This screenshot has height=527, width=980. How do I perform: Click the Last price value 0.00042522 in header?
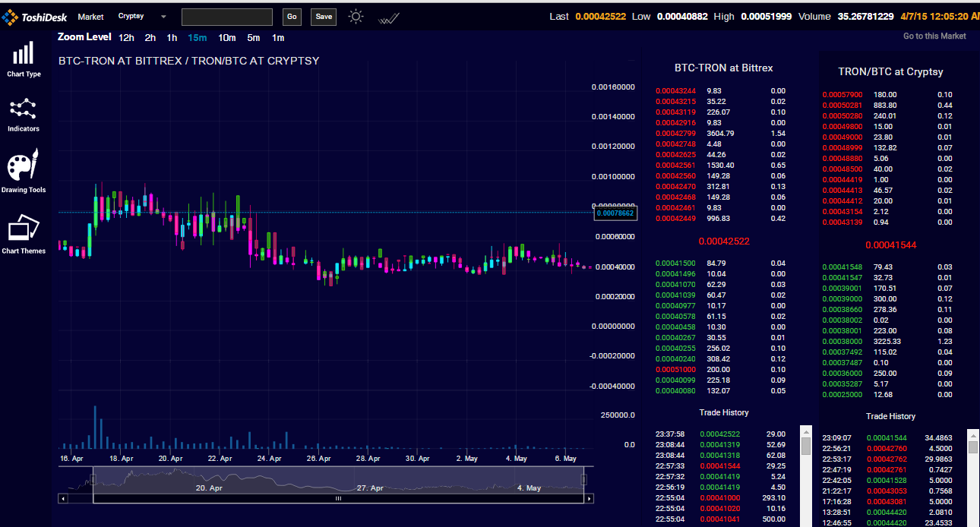click(x=601, y=17)
